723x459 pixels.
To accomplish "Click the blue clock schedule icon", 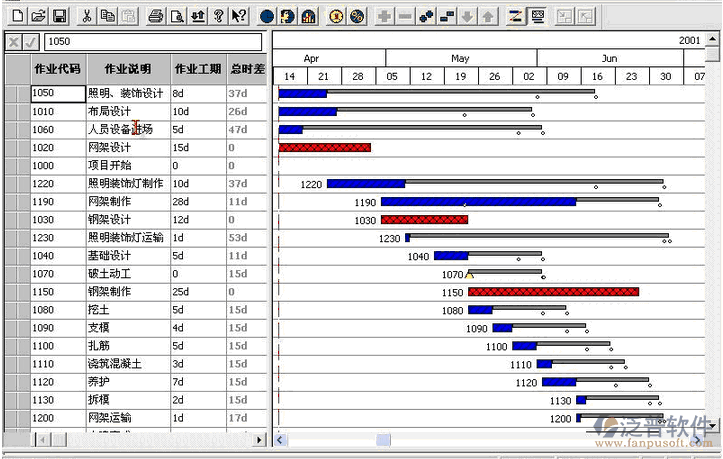I will tap(267, 16).
